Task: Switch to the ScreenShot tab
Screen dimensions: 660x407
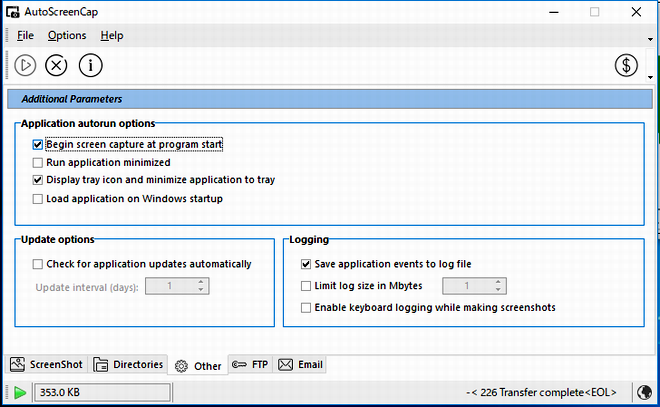Action: click(46, 364)
